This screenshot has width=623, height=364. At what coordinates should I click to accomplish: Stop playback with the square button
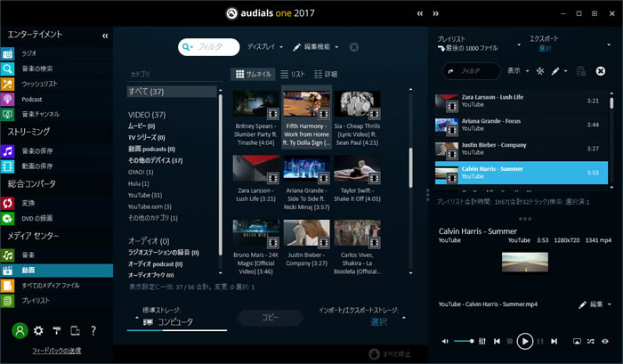pos(510,341)
